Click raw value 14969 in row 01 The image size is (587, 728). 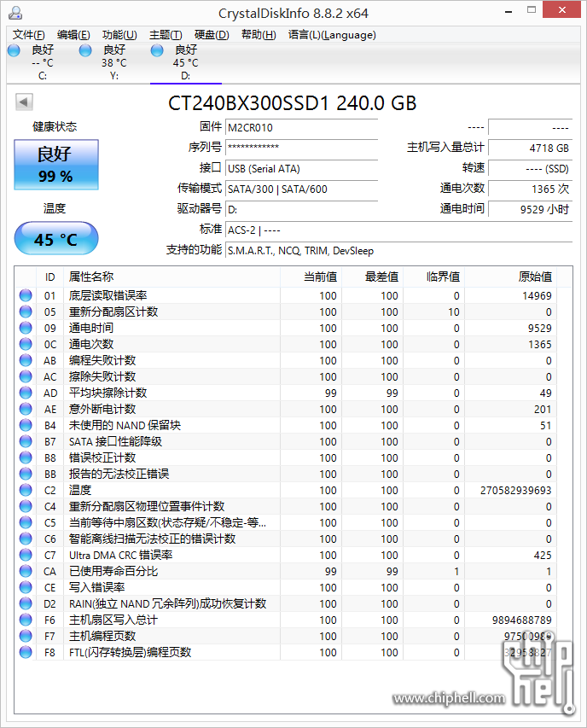point(537,296)
